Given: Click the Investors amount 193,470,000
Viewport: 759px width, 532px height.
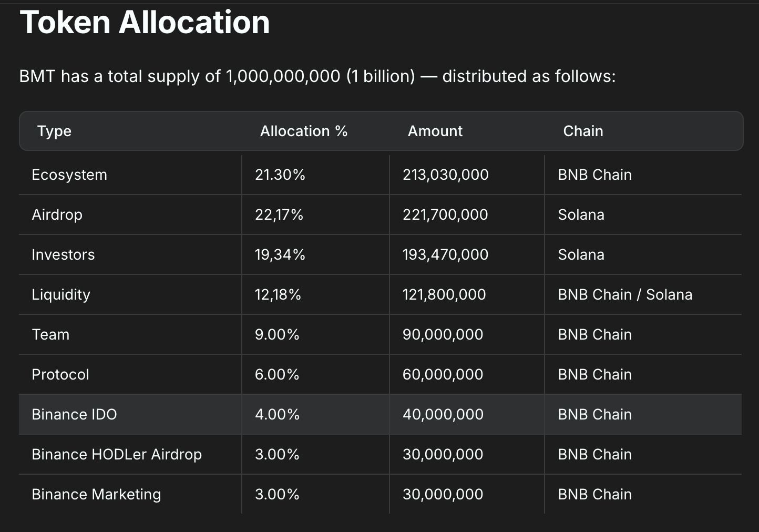Looking at the screenshot, I should click(x=445, y=254).
